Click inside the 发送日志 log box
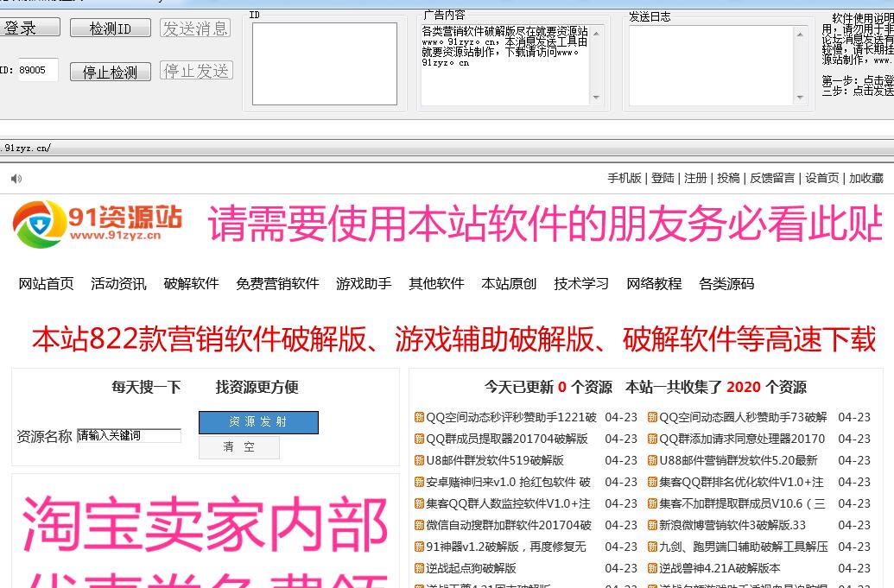The image size is (894, 588). (x=711, y=65)
